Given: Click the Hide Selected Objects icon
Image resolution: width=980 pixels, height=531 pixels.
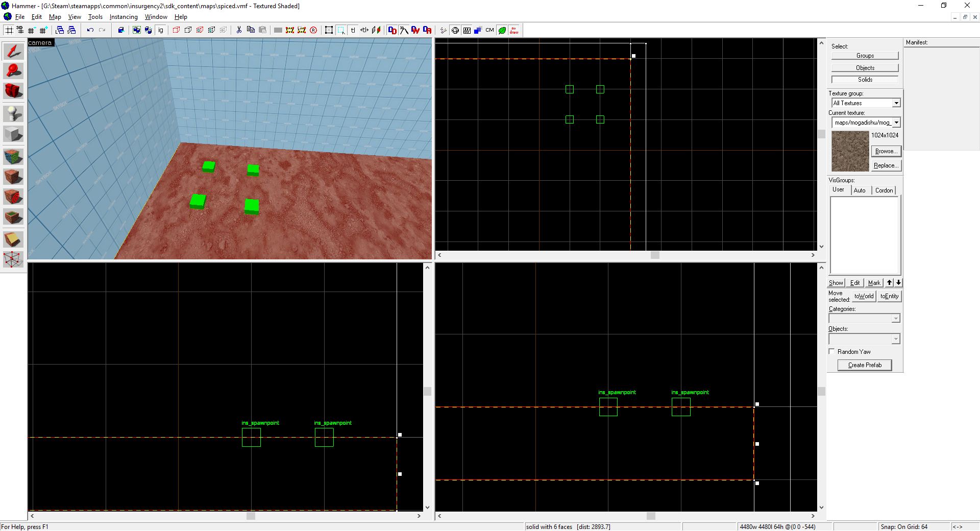Looking at the screenshot, I should (x=177, y=30).
